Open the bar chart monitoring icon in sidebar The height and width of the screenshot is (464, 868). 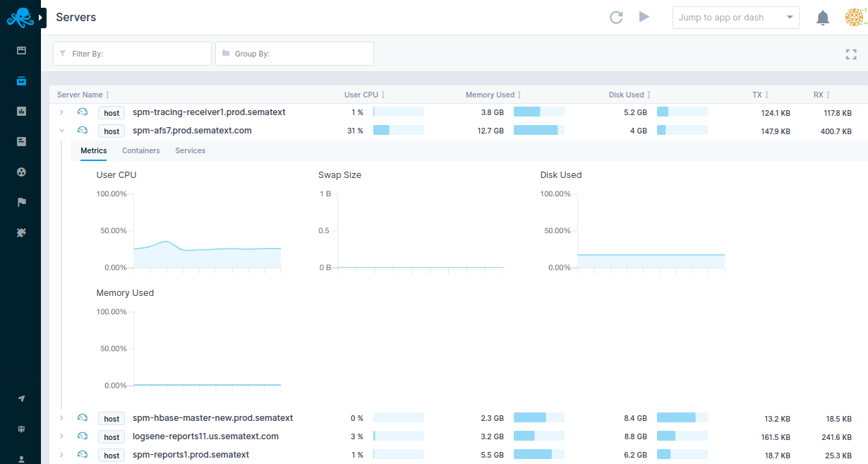pos(21,111)
